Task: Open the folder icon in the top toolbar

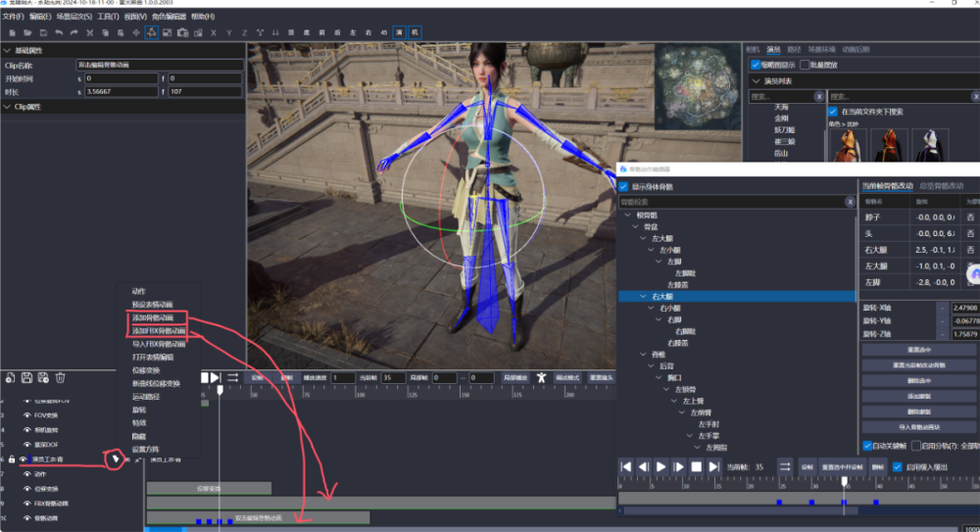Action: 27,32
